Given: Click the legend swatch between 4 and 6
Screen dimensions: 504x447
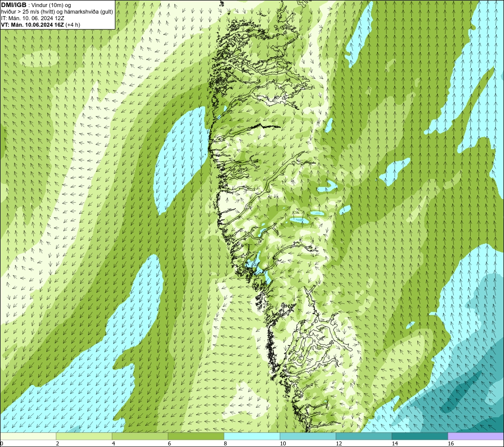Looking at the screenshot, I should pyautogui.click(x=140, y=436).
